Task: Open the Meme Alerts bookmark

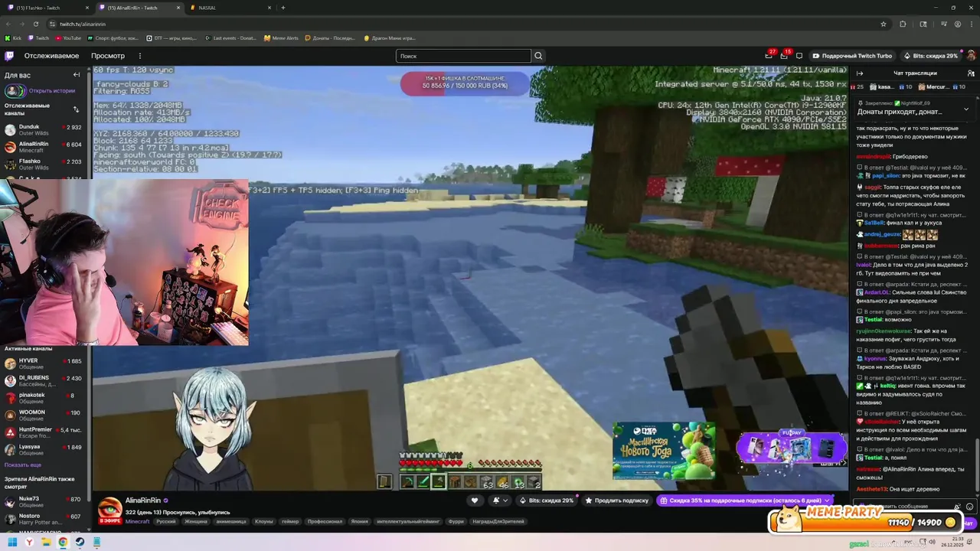Action: pyautogui.click(x=281, y=37)
